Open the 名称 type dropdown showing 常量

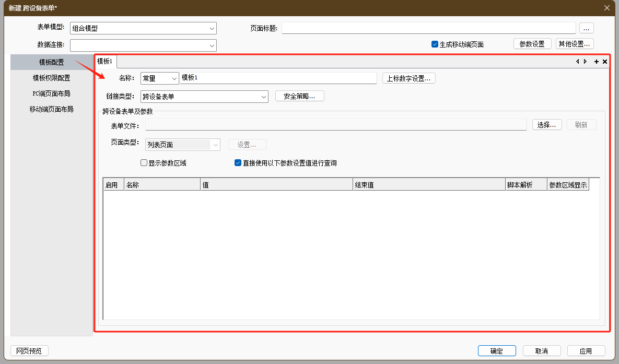click(x=174, y=78)
